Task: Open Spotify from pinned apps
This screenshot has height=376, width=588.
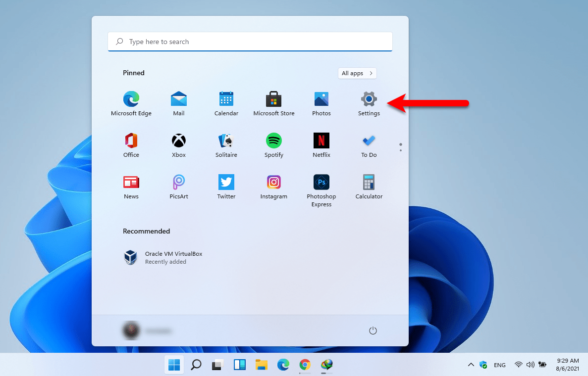Action: [274, 145]
